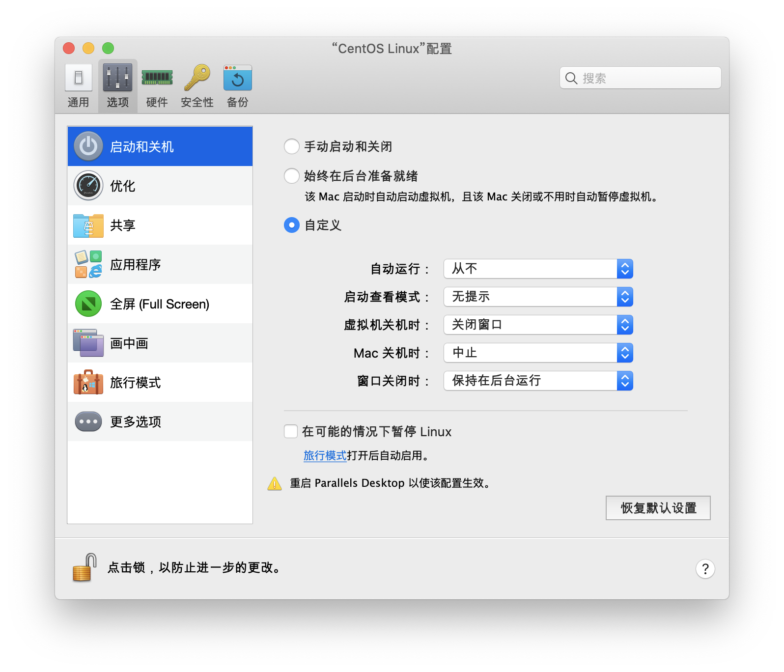Select 旅行模式 text in the sidebar

(x=136, y=383)
